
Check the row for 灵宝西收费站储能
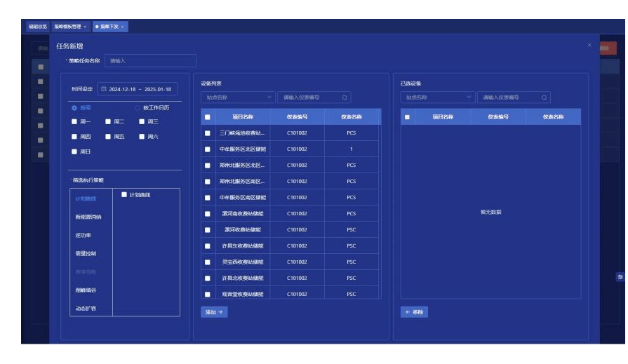[x=208, y=262]
